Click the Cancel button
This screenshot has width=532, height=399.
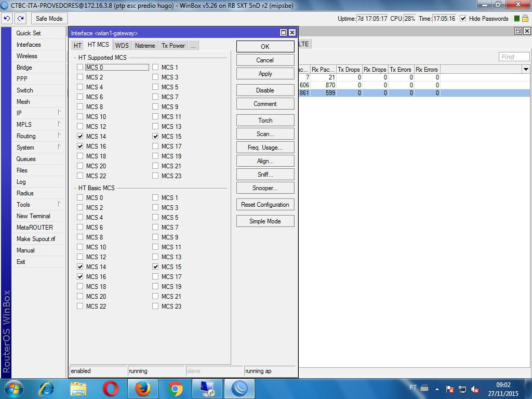tap(265, 60)
